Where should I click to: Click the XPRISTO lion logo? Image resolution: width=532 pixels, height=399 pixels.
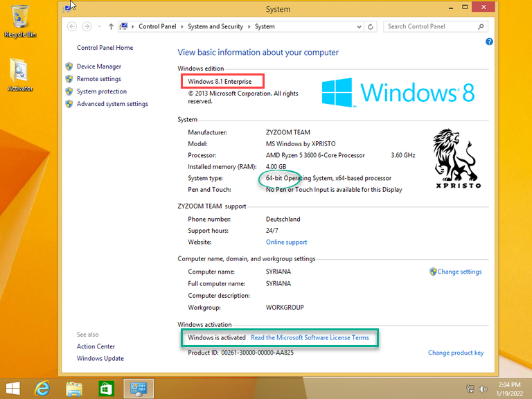point(458,158)
